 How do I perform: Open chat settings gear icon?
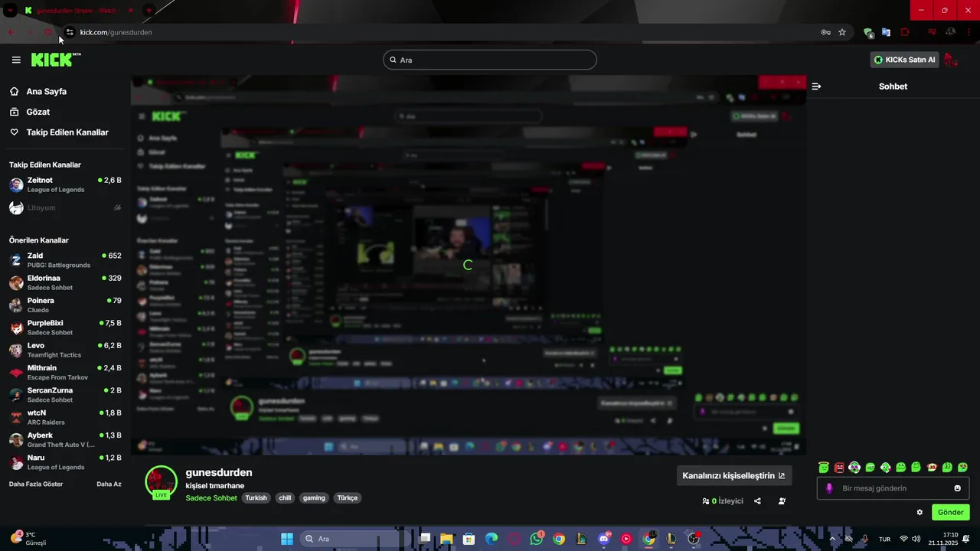pyautogui.click(x=920, y=513)
